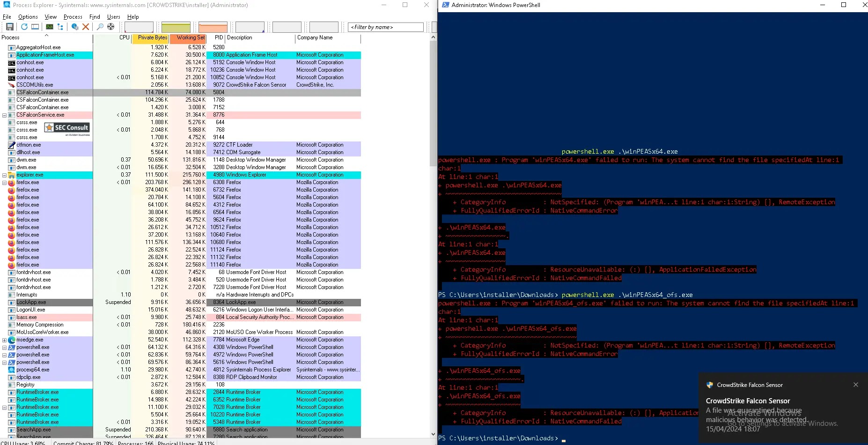Open the File menu
The image size is (868, 445).
click(7, 17)
